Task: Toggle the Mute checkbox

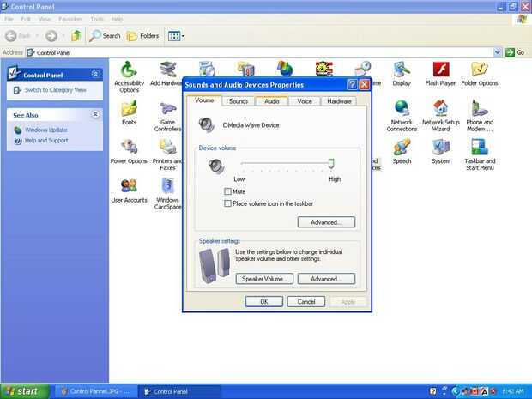Action: [x=227, y=191]
